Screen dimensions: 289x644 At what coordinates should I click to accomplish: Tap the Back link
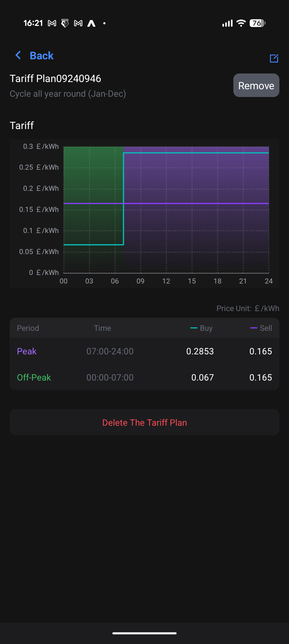[41, 56]
